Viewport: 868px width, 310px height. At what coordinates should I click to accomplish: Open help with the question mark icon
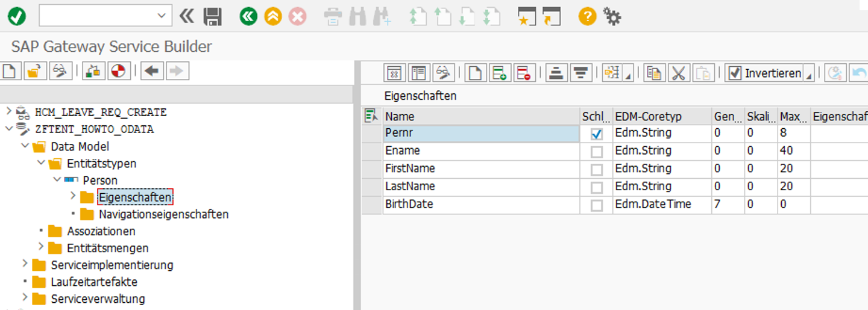[x=587, y=16]
